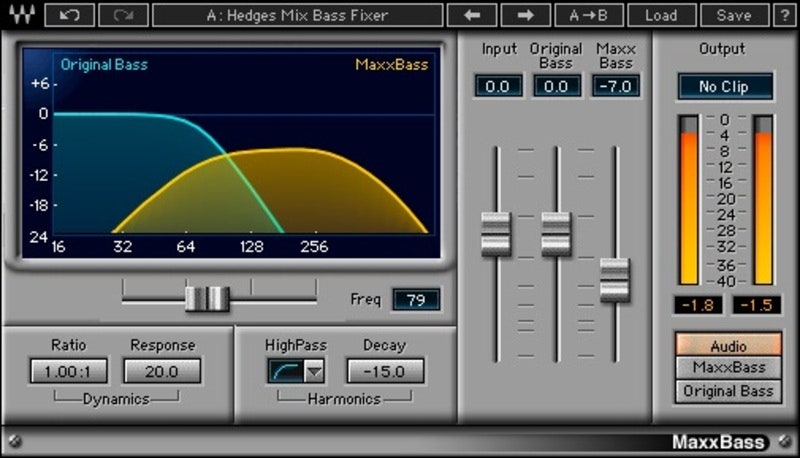This screenshot has height=458, width=800.
Task: Switch monitoring to MaxxBass only
Action: point(728,368)
